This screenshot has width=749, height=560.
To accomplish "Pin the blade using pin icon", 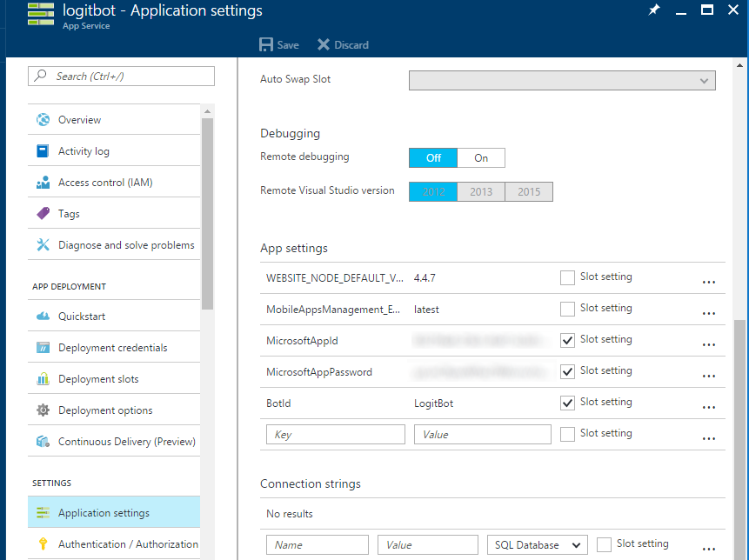I will 654,10.
